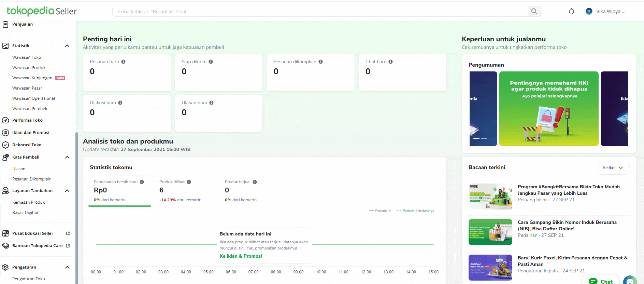Click the Performa Toko gauge icon
The height and width of the screenshot is (284, 644).
pyautogui.click(x=5, y=120)
